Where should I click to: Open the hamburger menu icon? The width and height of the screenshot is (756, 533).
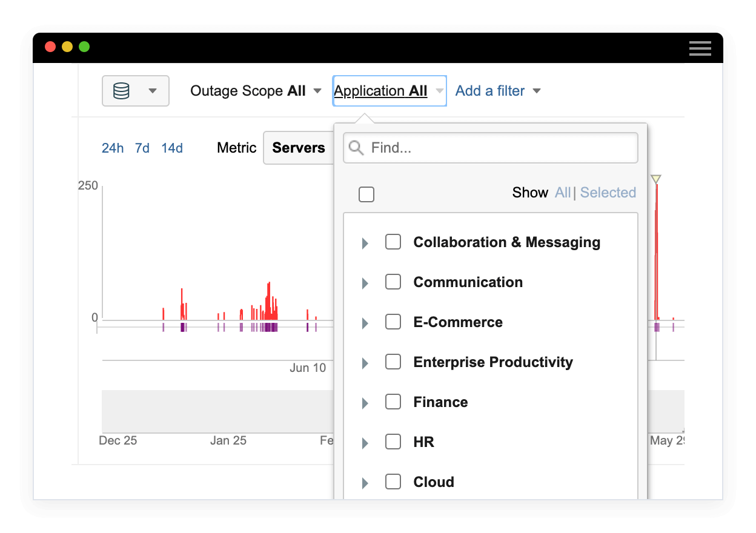[700, 48]
